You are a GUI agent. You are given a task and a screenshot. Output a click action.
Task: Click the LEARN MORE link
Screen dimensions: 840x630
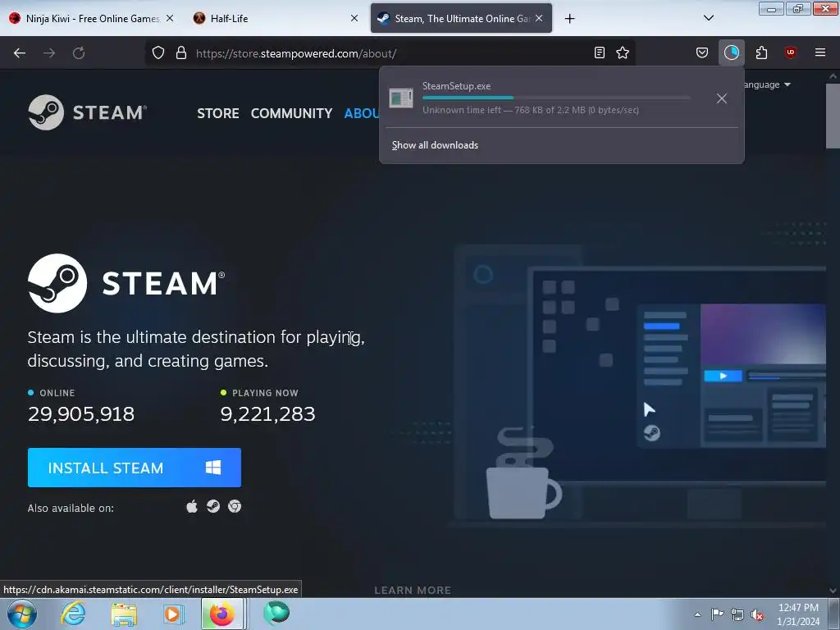pos(413,590)
